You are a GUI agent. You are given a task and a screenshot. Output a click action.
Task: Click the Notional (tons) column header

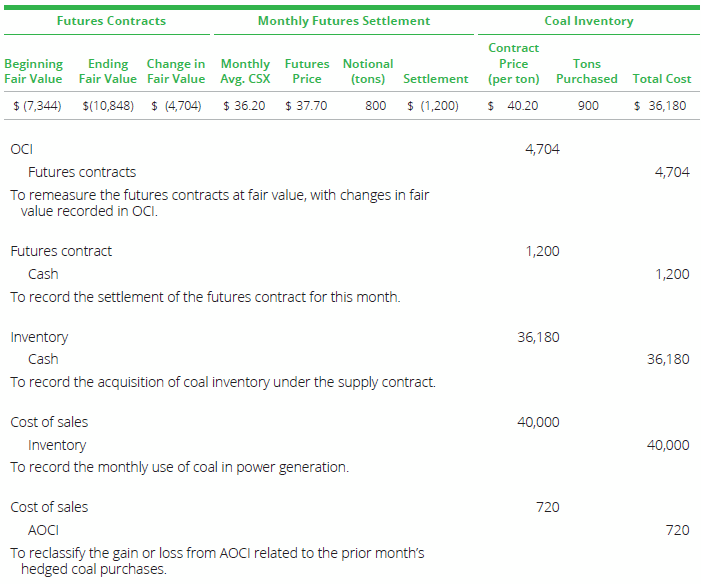pos(367,71)
